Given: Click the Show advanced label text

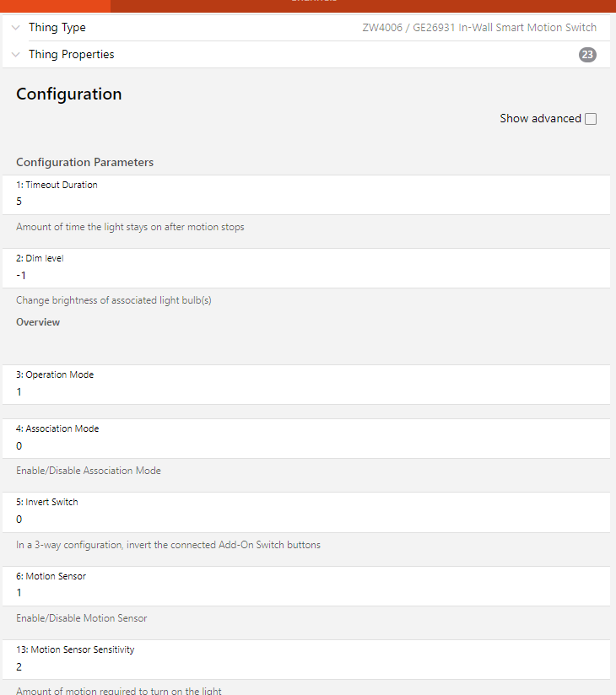Looking at the screenshot, I should click(540, 119).
